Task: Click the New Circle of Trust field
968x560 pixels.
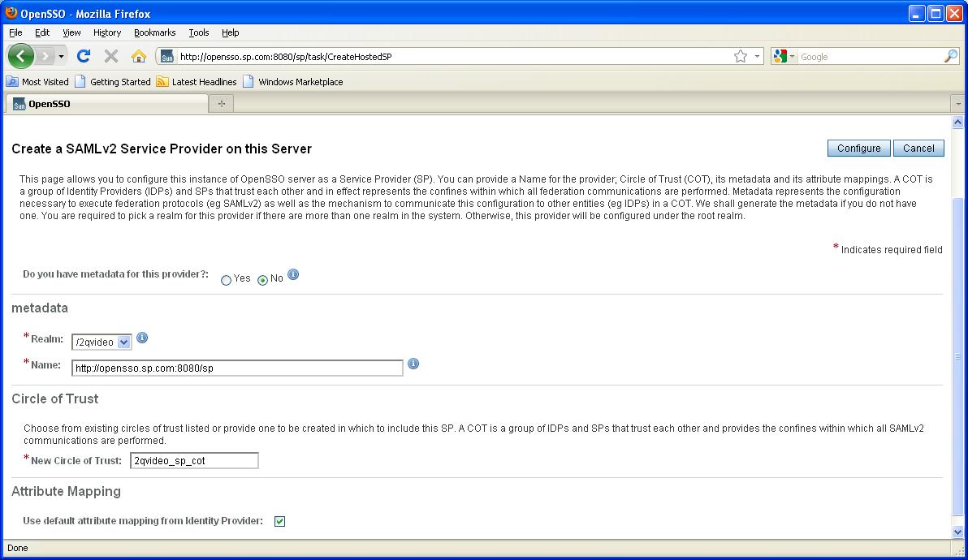Action: tap(194, 461)
